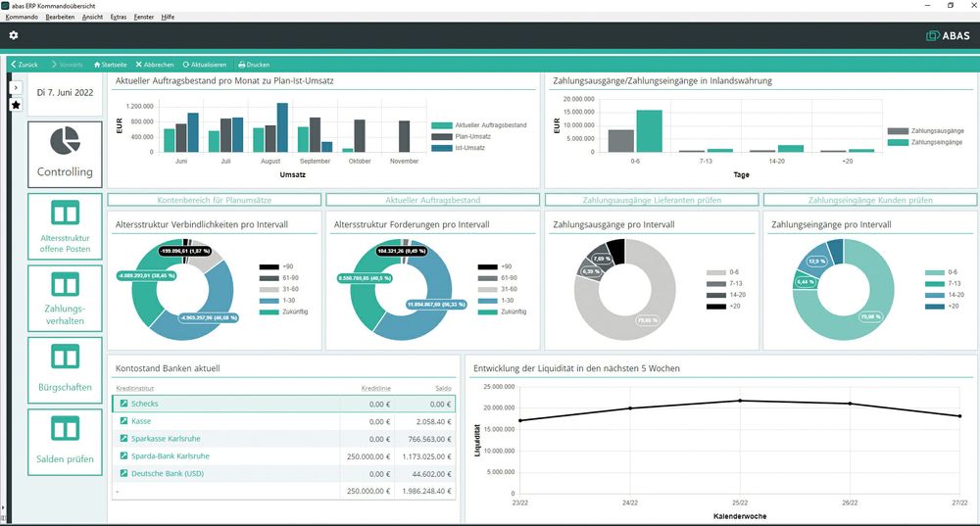Print via the Drucken button
980x526 pixels.
pyautogui.click(x=254, y=65)
